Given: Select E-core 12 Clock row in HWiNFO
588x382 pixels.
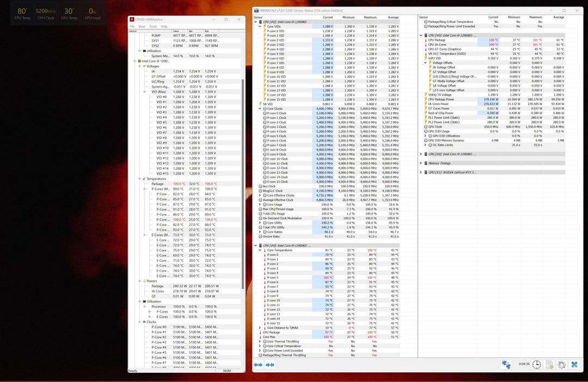Looking at the screenshot, I should coord(326,168).
